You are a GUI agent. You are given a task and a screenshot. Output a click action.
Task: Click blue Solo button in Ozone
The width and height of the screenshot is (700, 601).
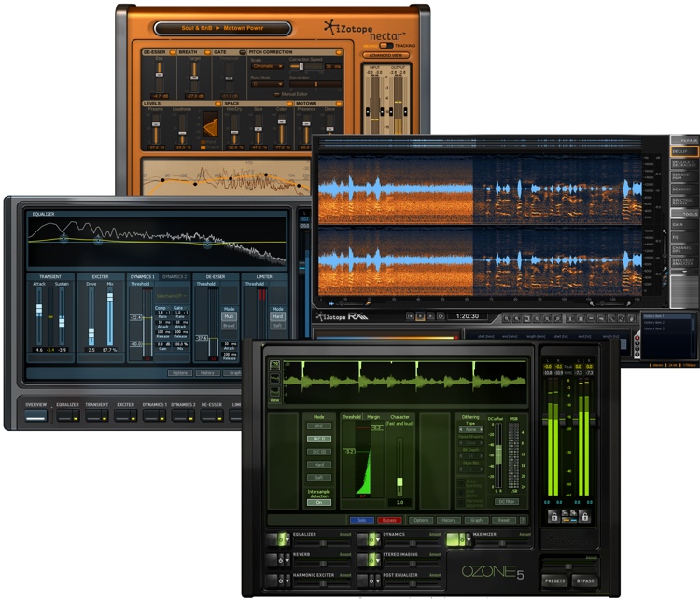[361, 520]
